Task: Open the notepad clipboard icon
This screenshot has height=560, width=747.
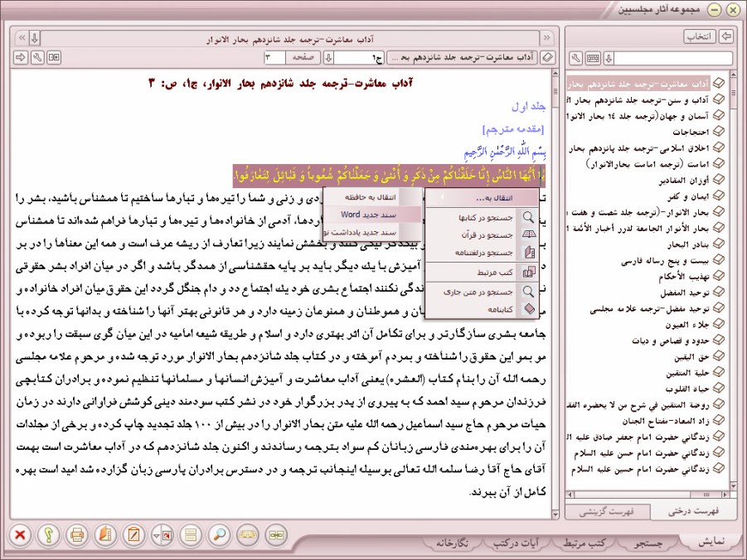Action: pos(133,534)
